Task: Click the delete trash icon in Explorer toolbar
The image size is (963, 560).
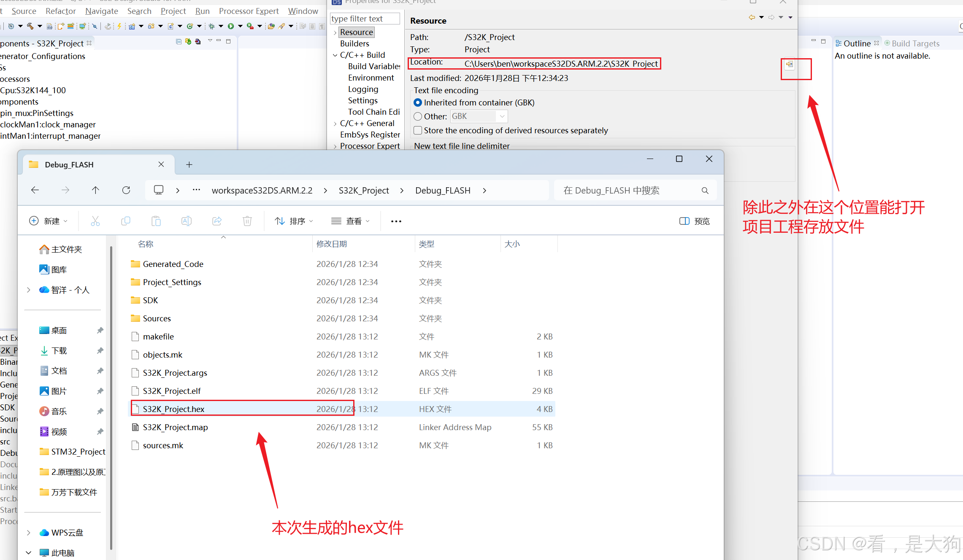Action: point(247,221)
